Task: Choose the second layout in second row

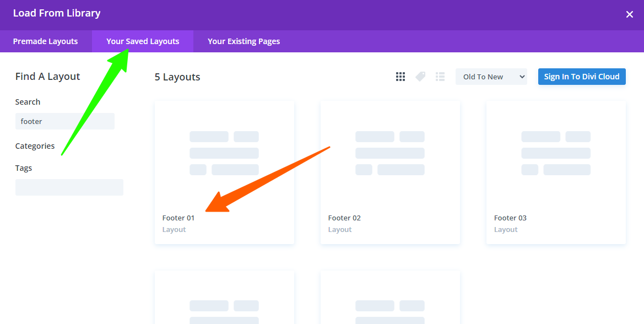Action: click(x=389, y=300)
